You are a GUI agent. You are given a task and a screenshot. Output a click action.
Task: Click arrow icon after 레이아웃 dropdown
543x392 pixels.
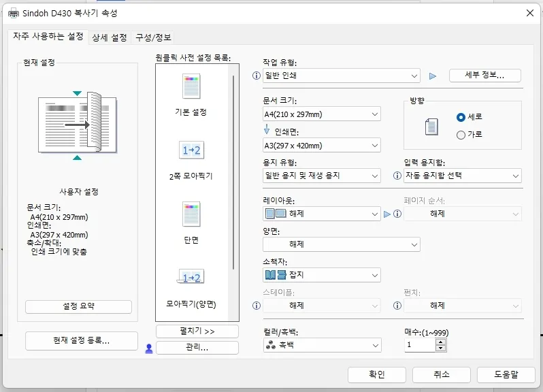pyautogui.click(x=387, y=214)
